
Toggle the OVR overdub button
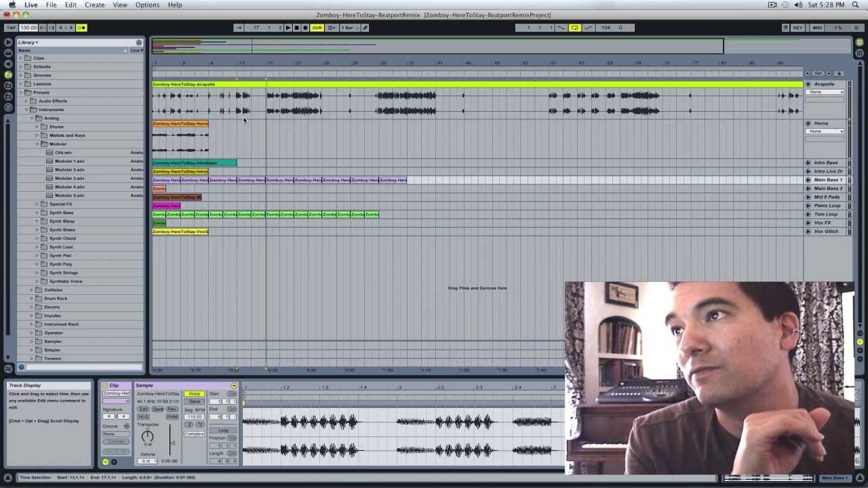pos(317,28)
